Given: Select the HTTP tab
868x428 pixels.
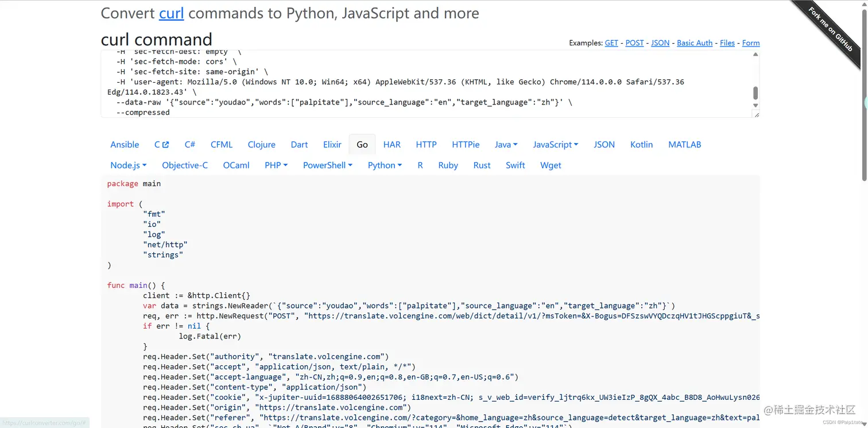Looking at the screenshot, I should point(426,145).
